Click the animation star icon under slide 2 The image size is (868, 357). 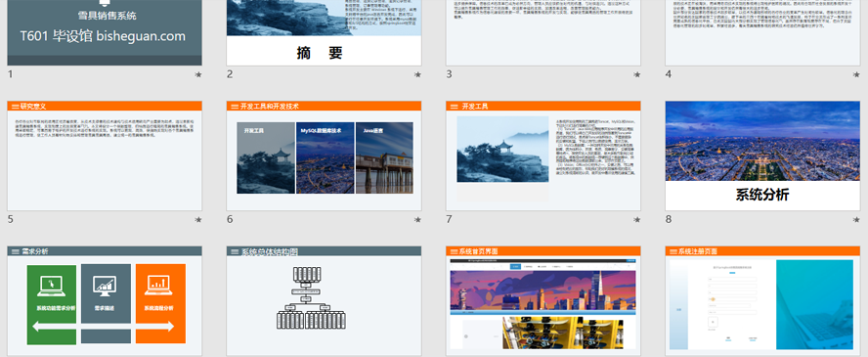pos(417,74)
